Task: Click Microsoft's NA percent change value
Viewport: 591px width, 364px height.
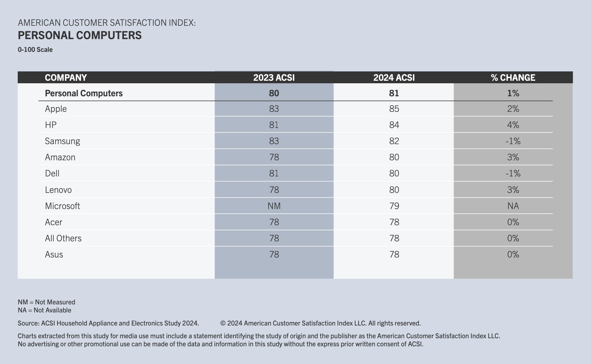Action: 513,206
